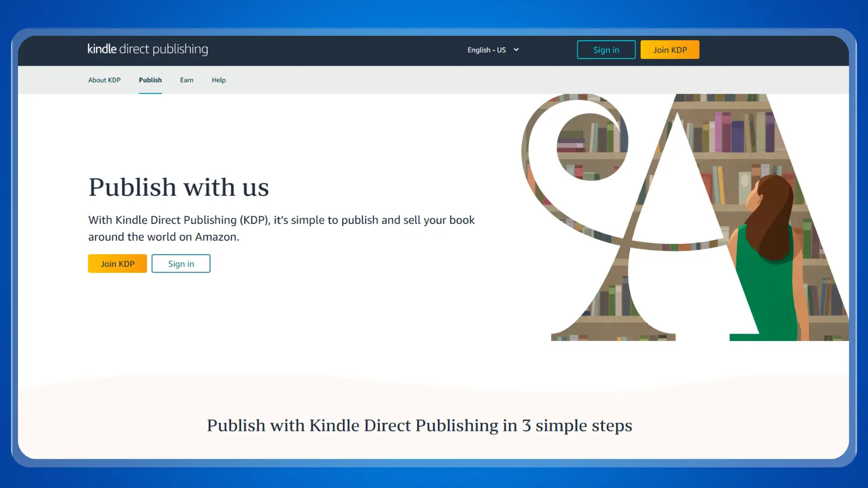Go to the Earn navigation tab
This screenshot has width=868, height=488.
click(x=187, y=80)
